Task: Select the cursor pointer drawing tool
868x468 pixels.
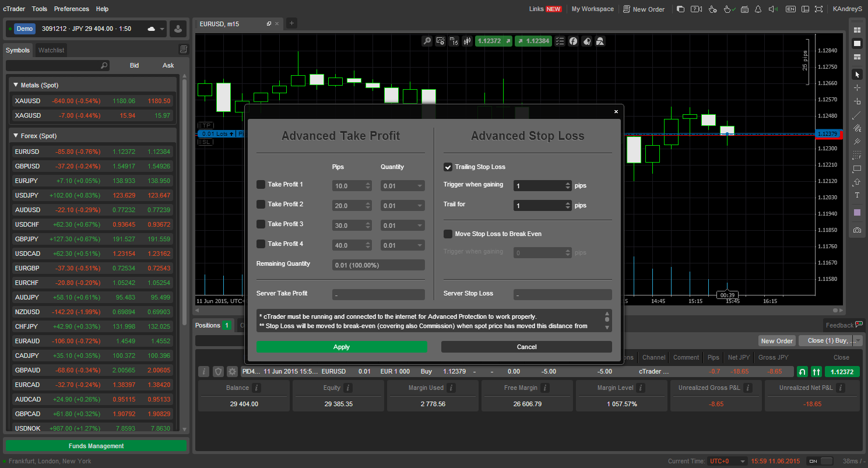Action: click(857, 75)
